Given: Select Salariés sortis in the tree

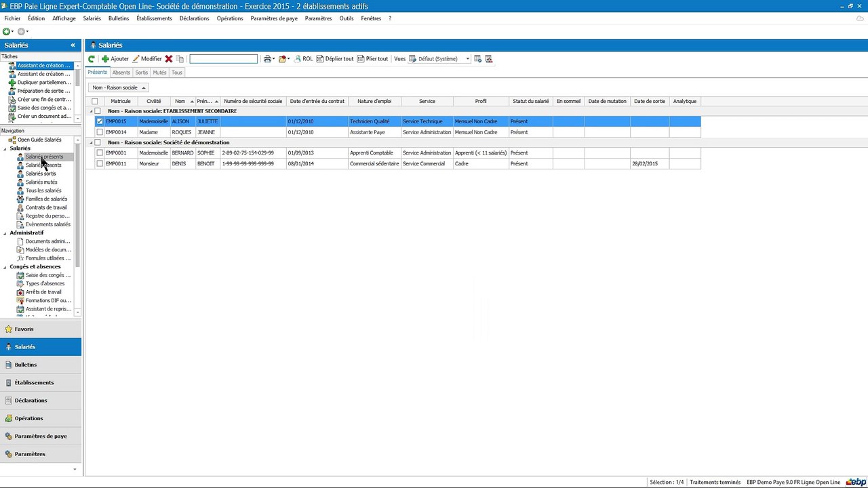Looking at the screenshot, I should [41, 174].
